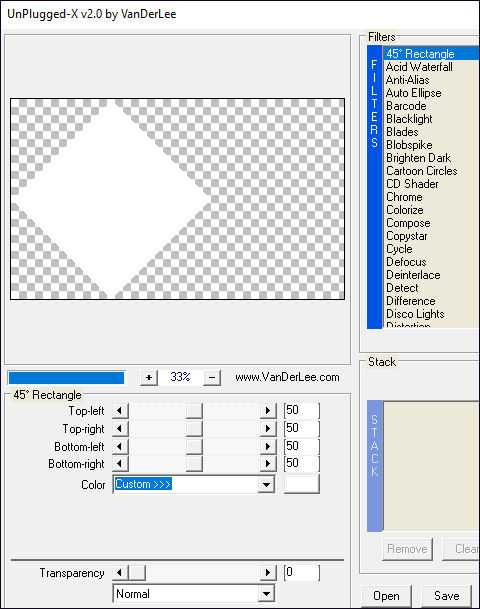The height and width of the screenshot is (609, 480).
Task: Select Acid Waterfall filter in list
Action: coord(419,67)
